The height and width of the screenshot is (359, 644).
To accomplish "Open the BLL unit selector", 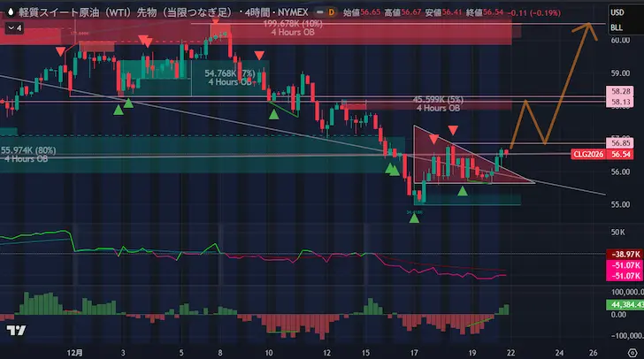I will 616,28.
